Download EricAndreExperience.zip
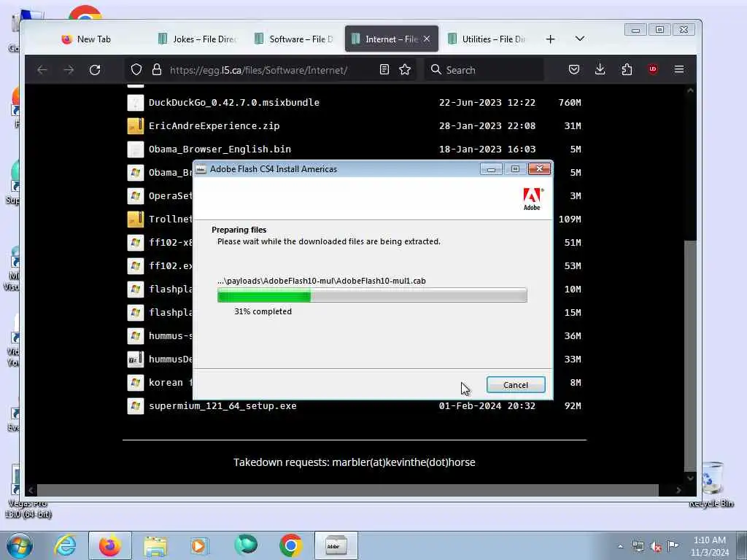Viewport: 747px width, 560px height. click(214, 125)
